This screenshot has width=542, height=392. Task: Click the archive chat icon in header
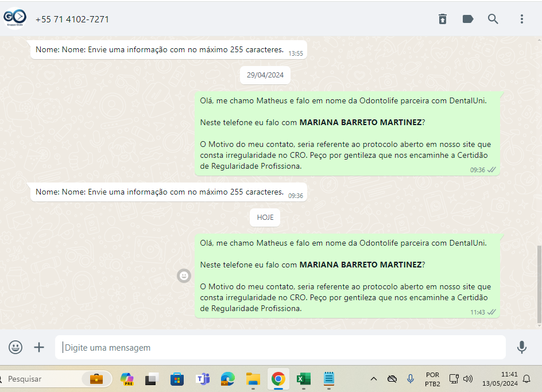[x=442, y=19]
